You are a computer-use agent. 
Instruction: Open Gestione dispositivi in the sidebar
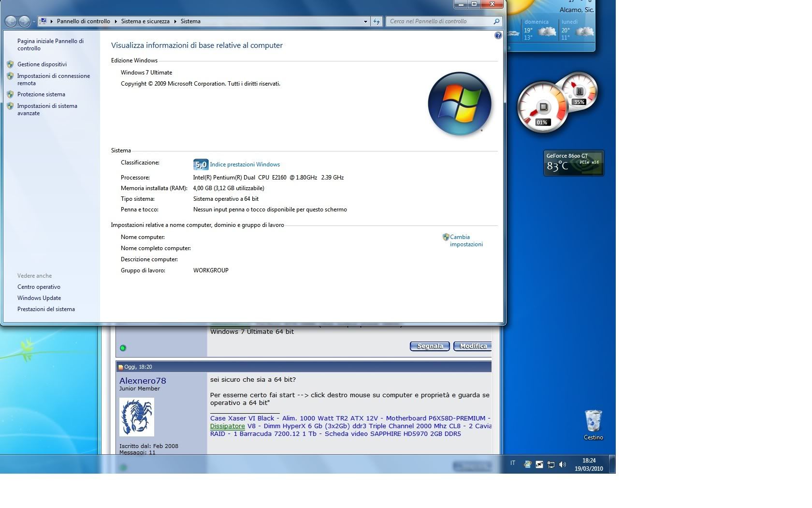click(x=42, y=64)
